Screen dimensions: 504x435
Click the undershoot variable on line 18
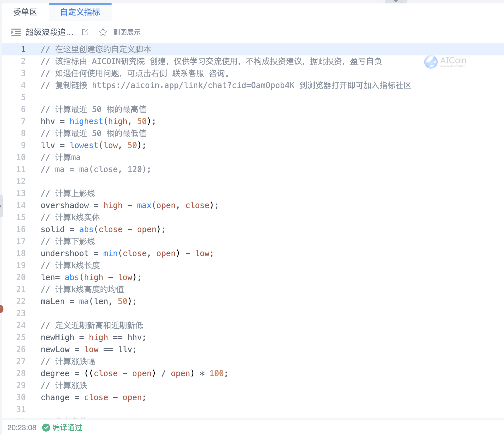[65, 253]
